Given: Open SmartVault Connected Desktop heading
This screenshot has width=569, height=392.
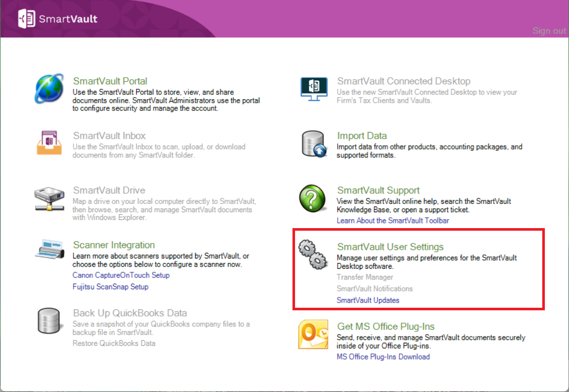Looking at the screenshot, I should pos(404,81).
